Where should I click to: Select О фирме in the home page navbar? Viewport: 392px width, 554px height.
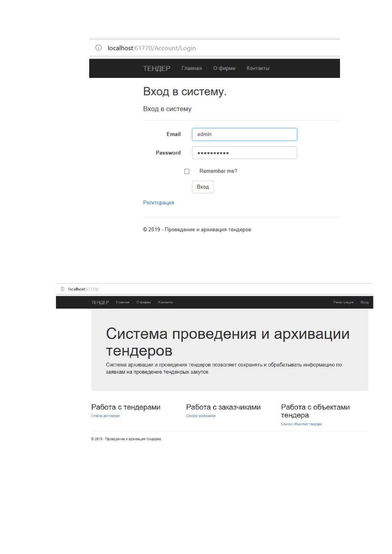[144, 302]
